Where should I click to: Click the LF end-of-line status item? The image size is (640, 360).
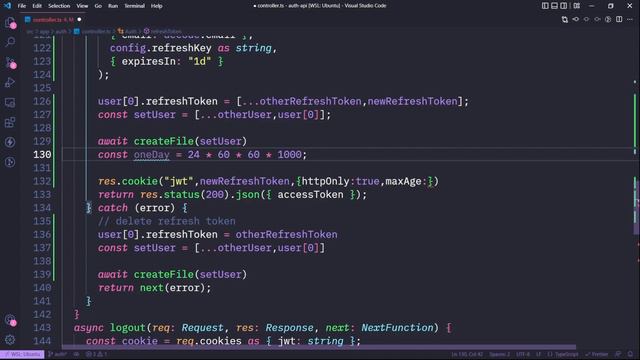[539, 354]
